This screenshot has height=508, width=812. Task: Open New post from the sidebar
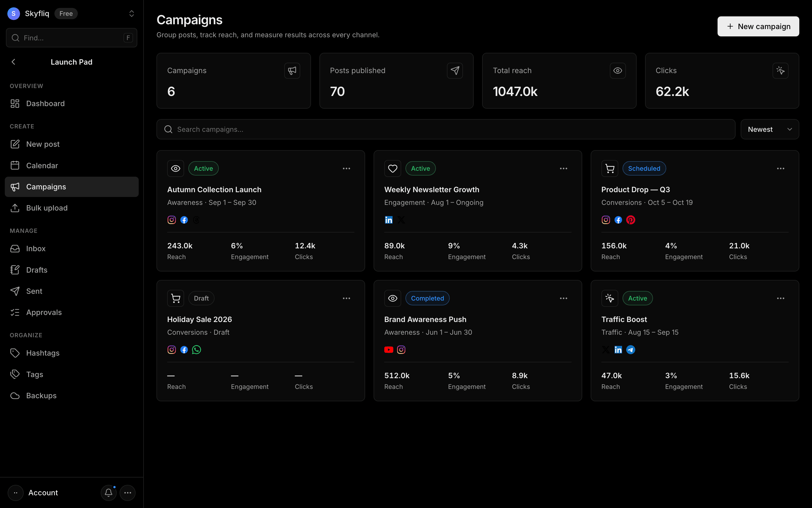(x=71, y=144)
